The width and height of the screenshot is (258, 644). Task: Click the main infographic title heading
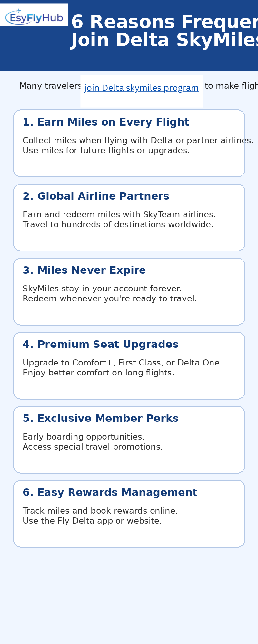(164, 31)
